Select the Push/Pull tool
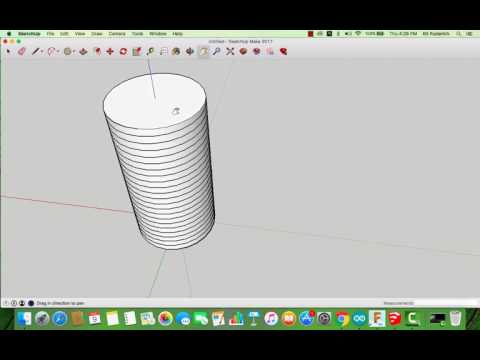This screenshot has height=360, width=480. (x=83, y=51)
